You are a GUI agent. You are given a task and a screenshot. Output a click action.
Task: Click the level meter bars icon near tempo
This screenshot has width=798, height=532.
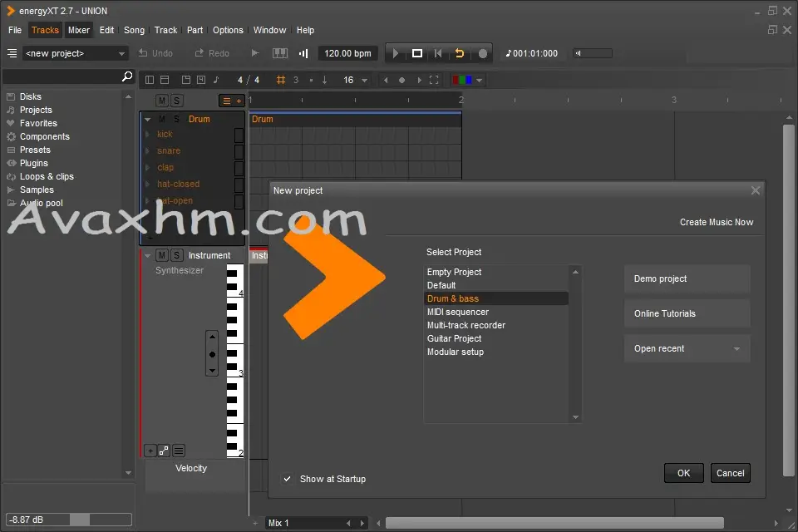(303, 53)
